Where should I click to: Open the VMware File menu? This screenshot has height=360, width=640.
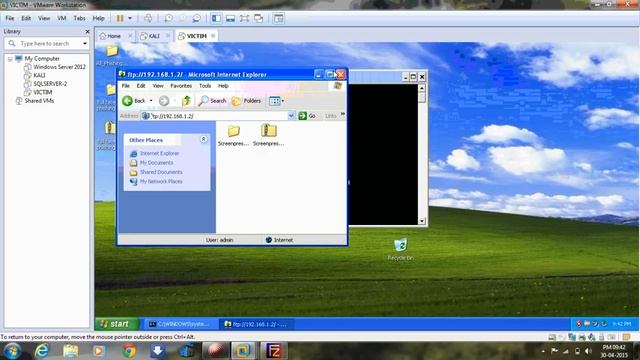(10, 18)
